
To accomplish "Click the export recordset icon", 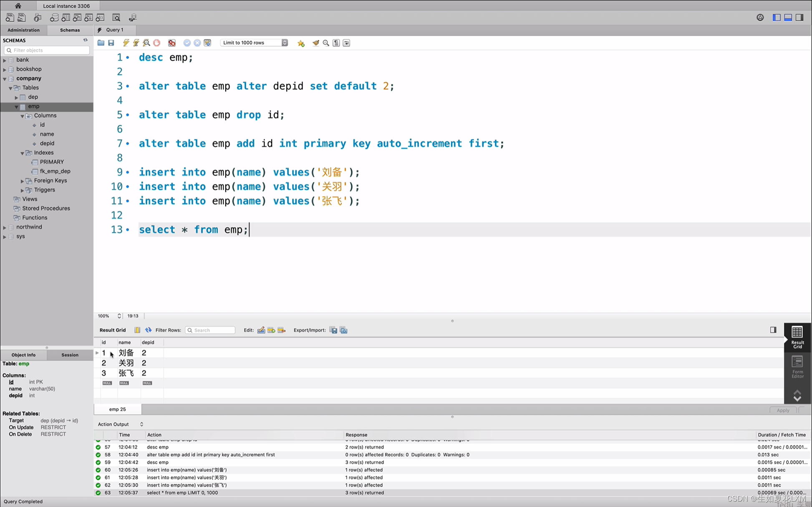I will [x=333, y=330].
